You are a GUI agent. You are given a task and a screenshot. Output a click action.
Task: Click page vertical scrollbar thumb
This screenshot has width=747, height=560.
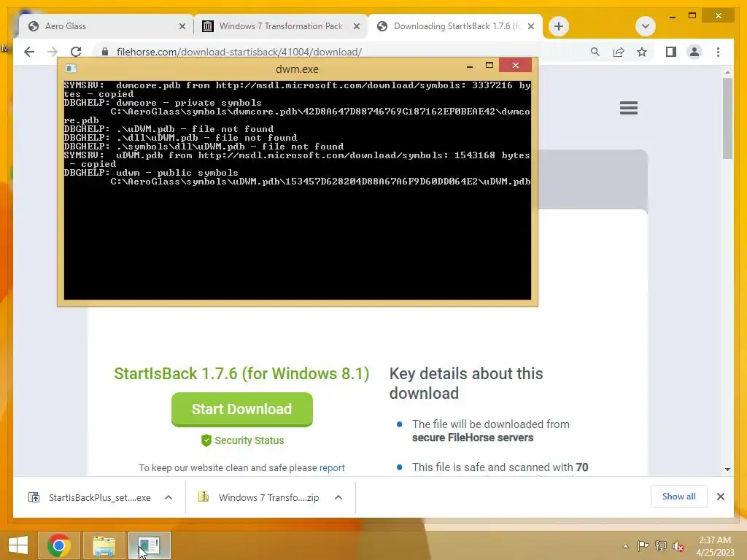tap(727, 119)
